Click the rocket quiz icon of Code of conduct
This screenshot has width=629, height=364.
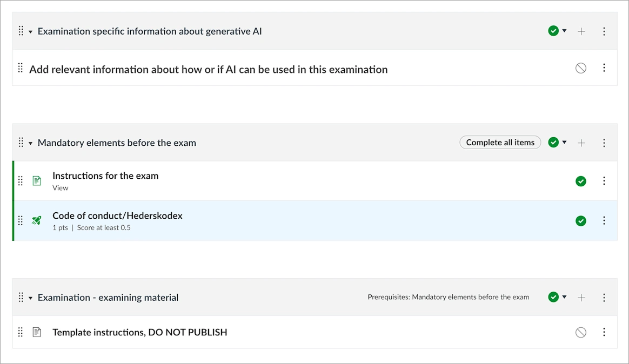pyautogui.click(x=37, y=220)
